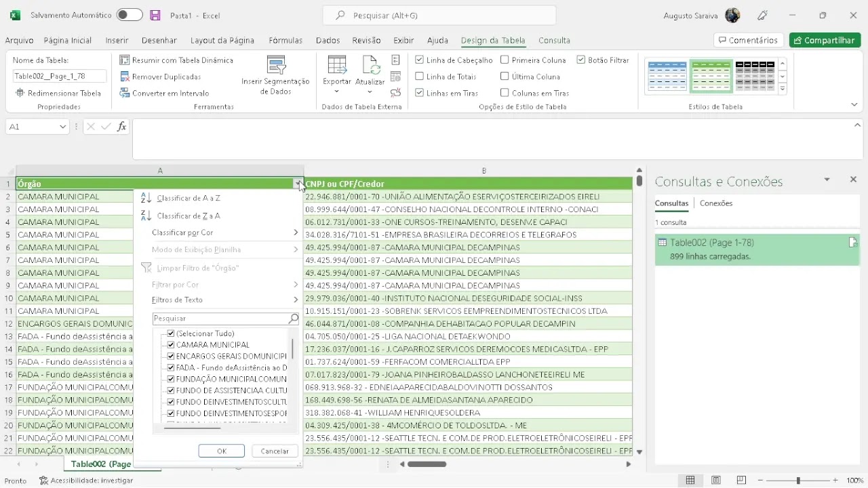
Task: Click the insert function fx icon
Action: [122, 127]
